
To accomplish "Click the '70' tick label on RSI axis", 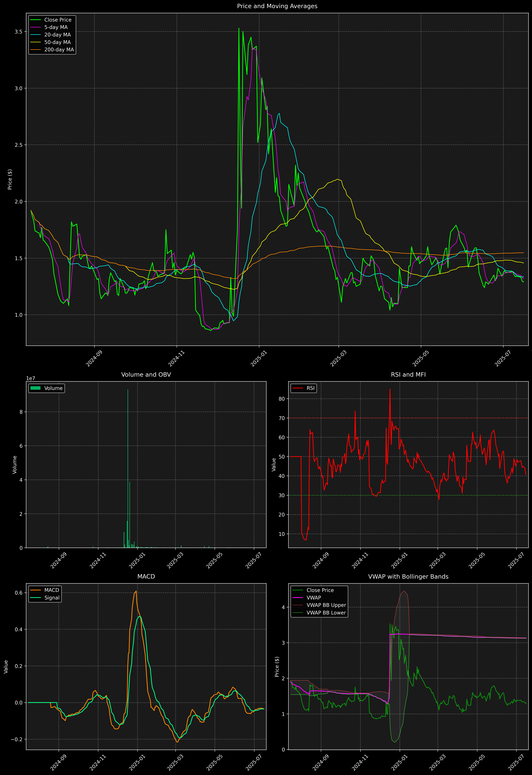I will tap(282, 418).
